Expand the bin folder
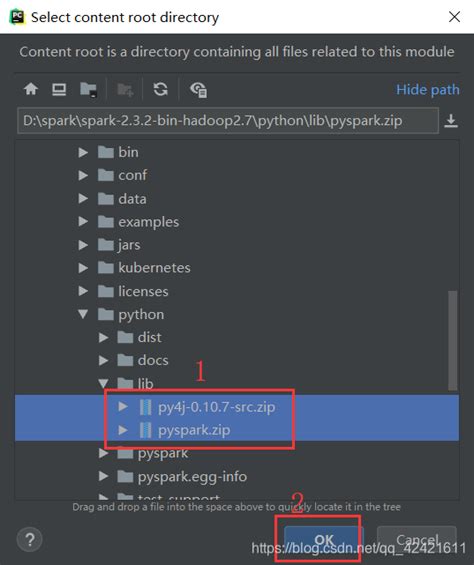474x565 pixels. pos(83,152)
